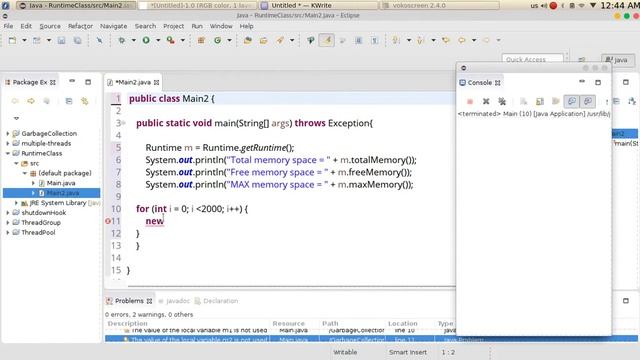Click the Quick Access search field
The image size is (640, 360).
coord(532,60)
